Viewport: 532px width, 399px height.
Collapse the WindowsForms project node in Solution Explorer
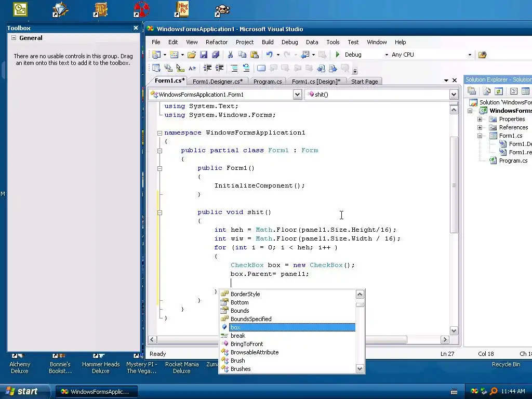pos(470,111)
